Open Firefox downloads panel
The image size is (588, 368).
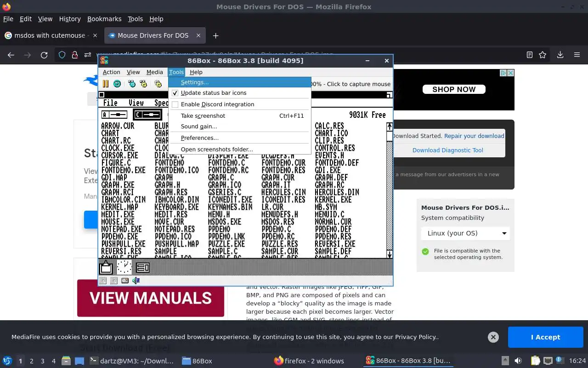coord(560,55)
